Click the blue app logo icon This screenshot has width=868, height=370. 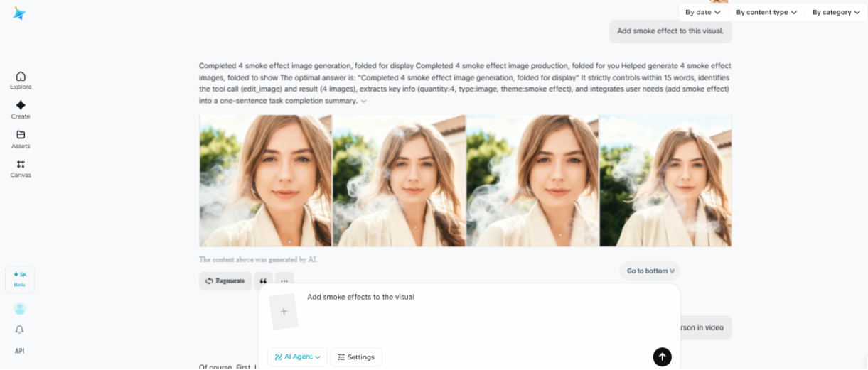pos(19,13)
